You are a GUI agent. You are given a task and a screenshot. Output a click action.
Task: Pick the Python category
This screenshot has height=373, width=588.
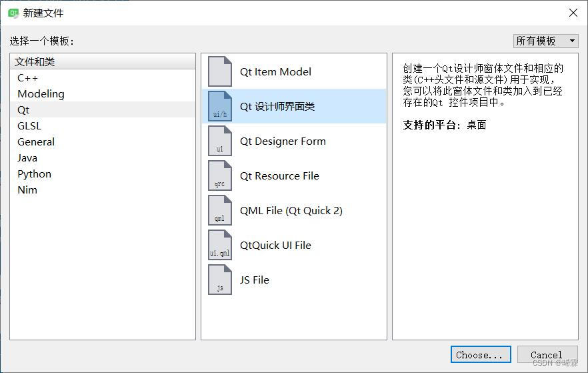click(103, 173)
